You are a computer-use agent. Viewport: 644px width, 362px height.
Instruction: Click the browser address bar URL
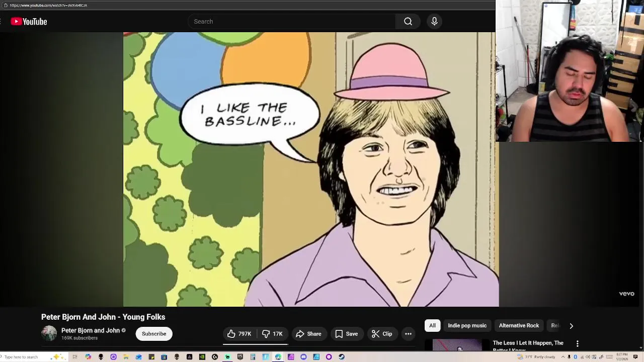[48, 5]
